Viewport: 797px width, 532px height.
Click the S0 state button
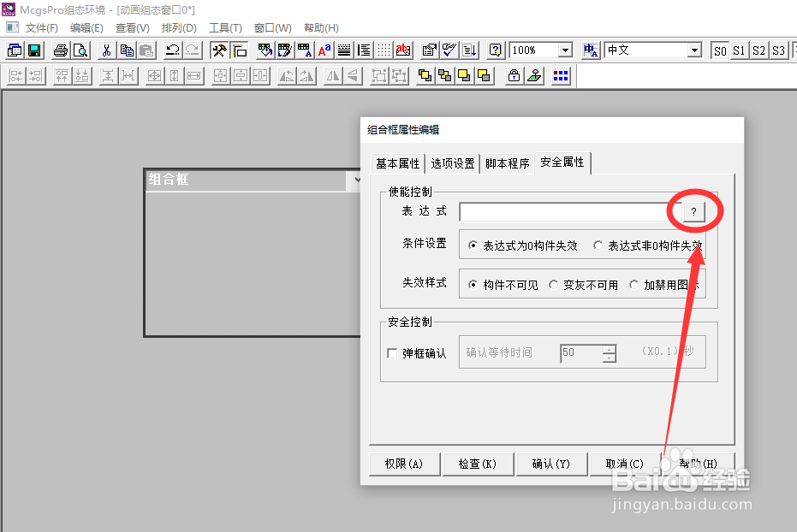coord(720,50)
